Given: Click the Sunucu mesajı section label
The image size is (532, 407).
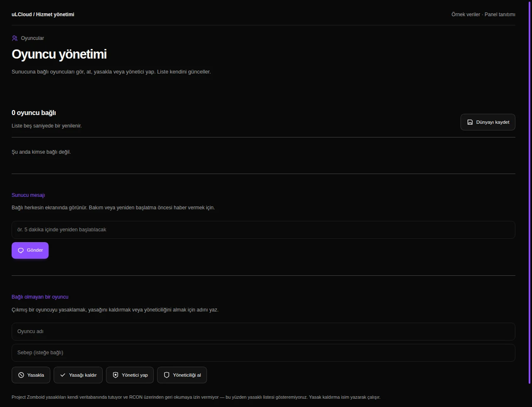Looking at the screenshot, I should coord(28,195).
